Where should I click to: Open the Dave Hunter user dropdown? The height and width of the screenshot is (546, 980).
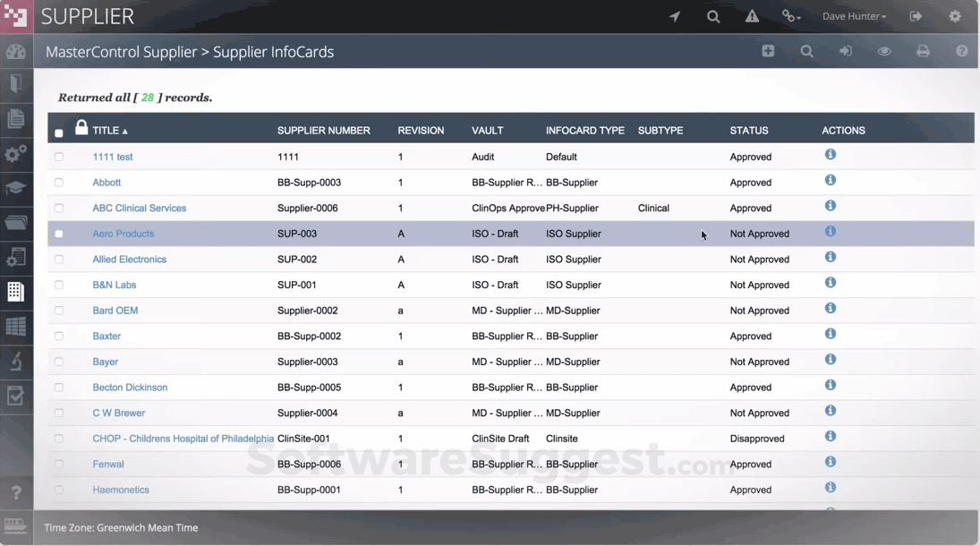pos(854,15)
